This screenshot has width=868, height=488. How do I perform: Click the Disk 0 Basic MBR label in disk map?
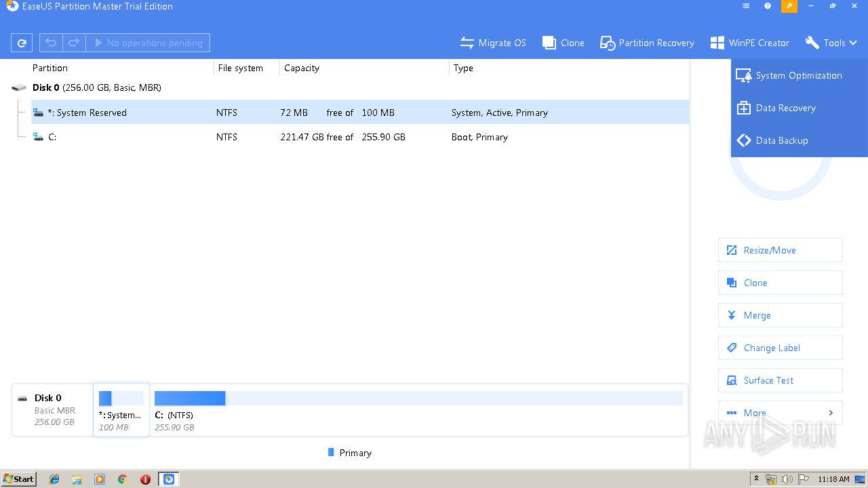click(x=53, y=409)
